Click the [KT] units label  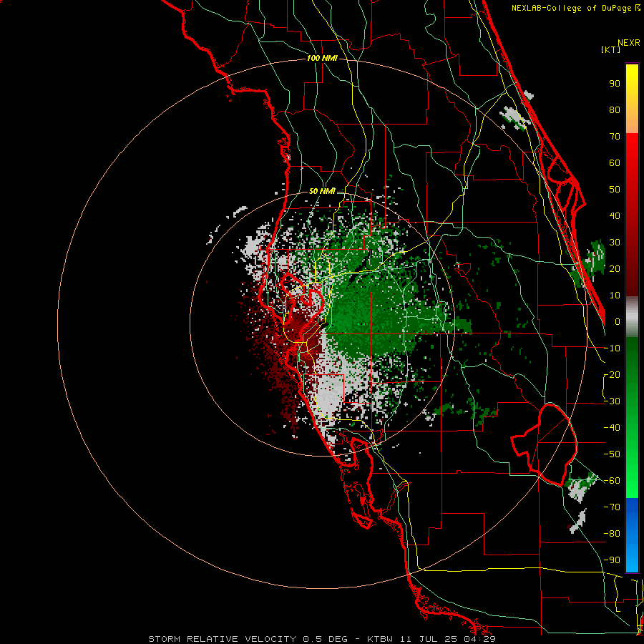pos(611,49)
